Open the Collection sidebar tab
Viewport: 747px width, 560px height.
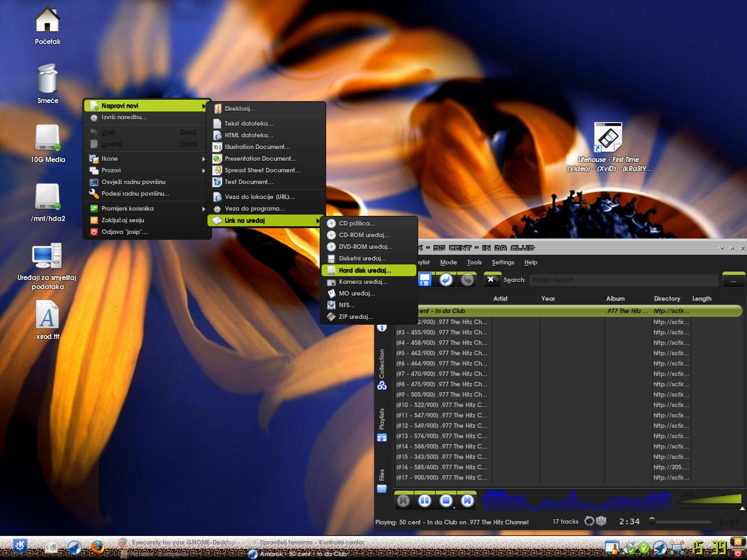(381, 369)
